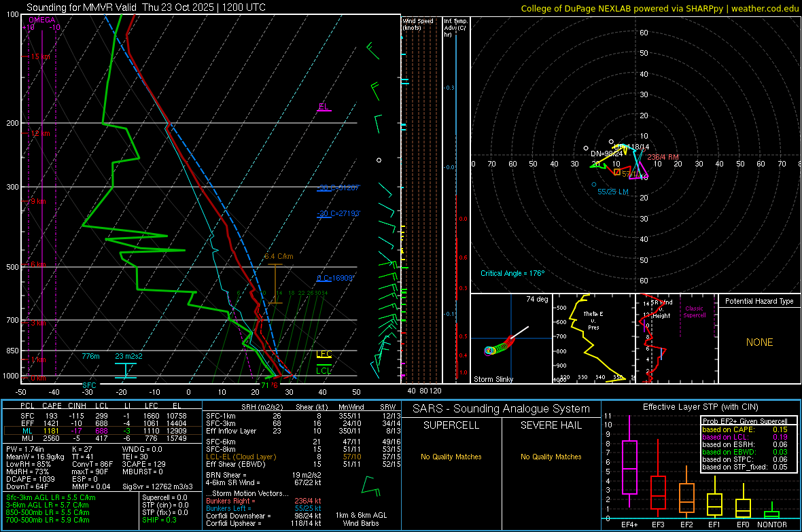Click the '-20 C=27193' height label
802x532 pixels.
338,213
